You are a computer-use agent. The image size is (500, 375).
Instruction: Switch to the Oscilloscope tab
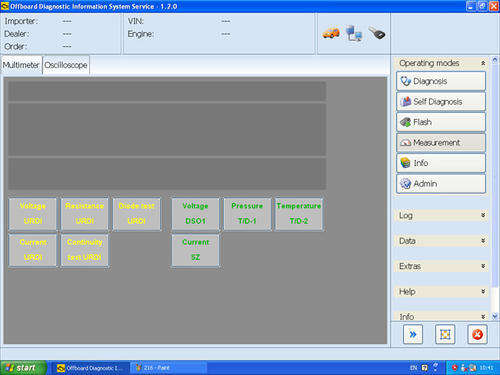[x=66, y=65]
